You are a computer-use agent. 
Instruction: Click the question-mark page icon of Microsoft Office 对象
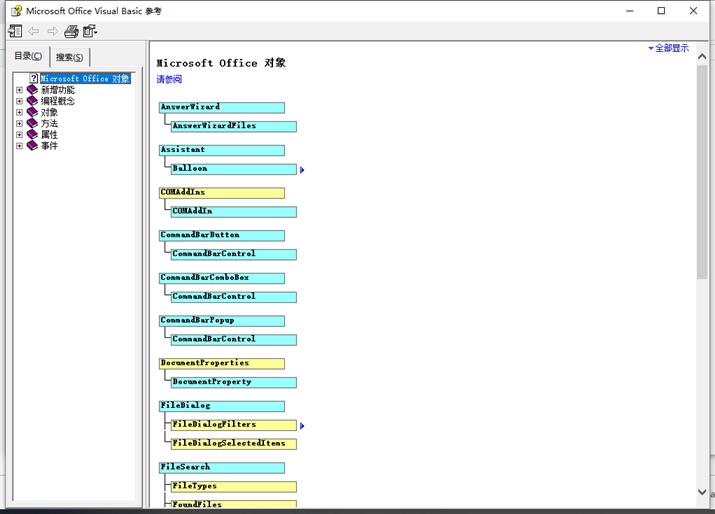(x=34, y=78)
